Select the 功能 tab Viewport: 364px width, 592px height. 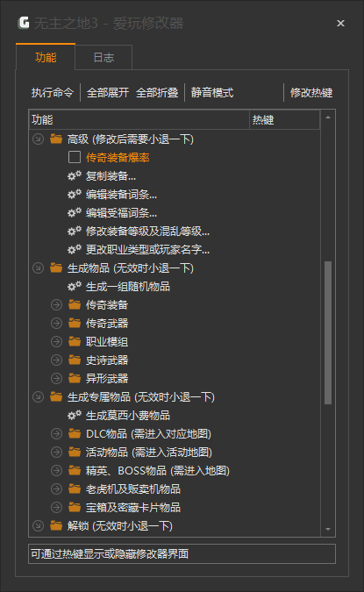[46, 57]
